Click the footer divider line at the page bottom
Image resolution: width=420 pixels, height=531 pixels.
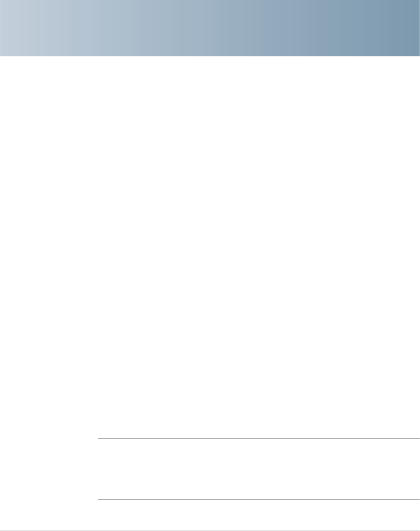point(210,530)
